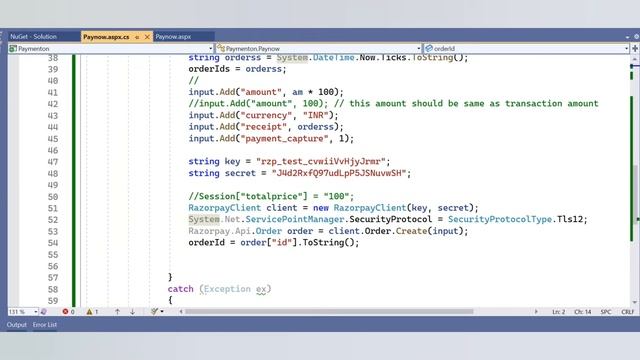Click "payment_capture" string on line 45
The image size is (640, 360).
pos(284,138)
